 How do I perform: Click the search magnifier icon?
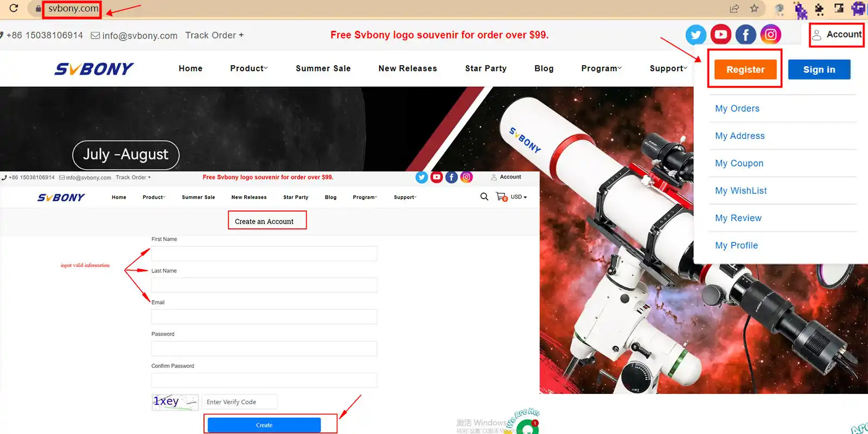pos(484,197)
